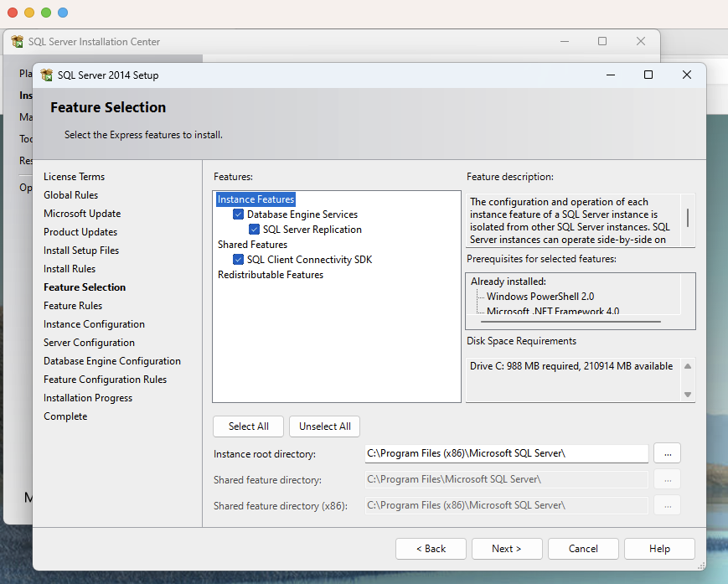Click the SQL Server Installation Center window icon
728x584 pixels.
click(18, 41)
